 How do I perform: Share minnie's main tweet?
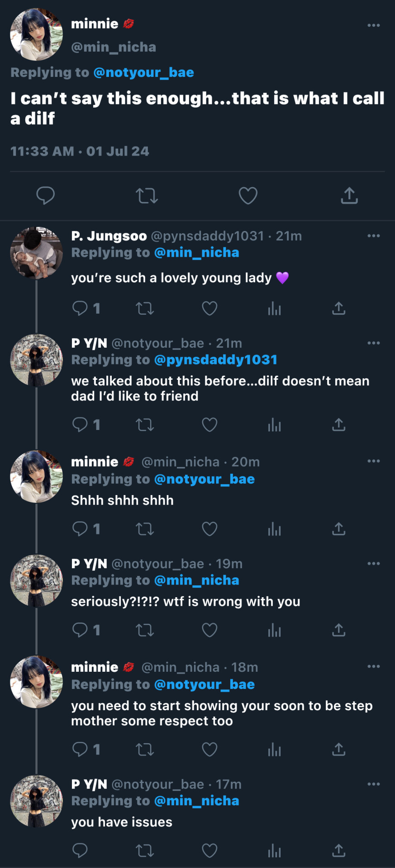[349, 196]
